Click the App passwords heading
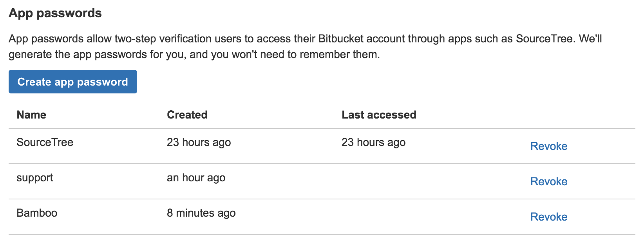Screen dimensions: 644x241 (55, 13)
